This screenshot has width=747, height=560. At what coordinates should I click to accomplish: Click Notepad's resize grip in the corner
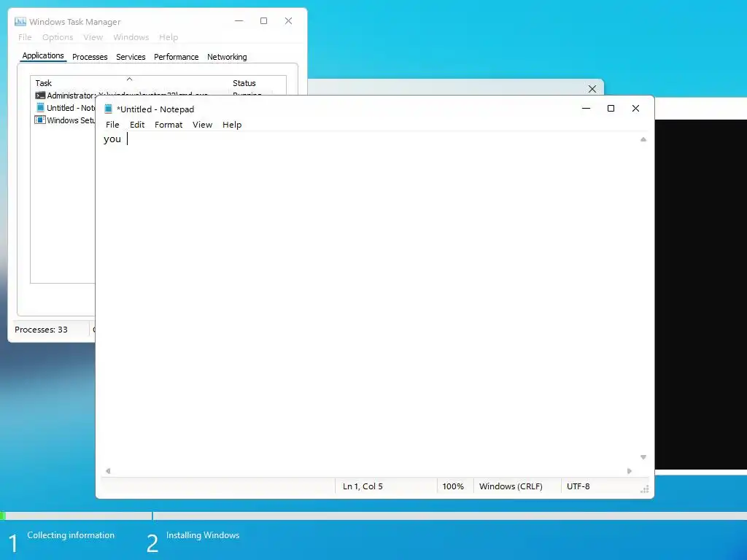tap(645, 489)
